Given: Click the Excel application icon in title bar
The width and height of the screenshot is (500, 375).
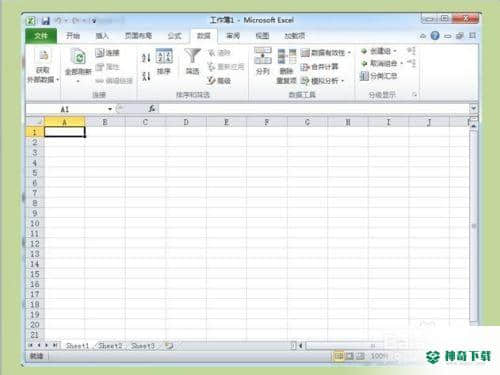Looking at the screenshot, I should point(31,21).
